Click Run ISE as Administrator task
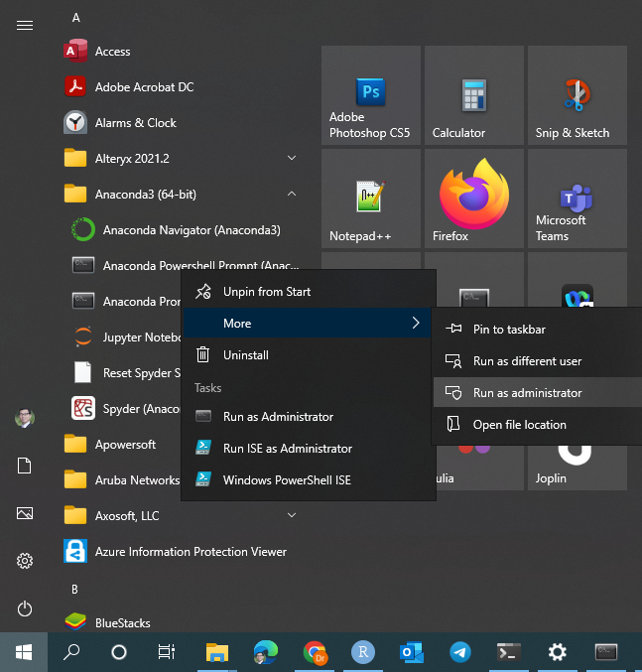This screenshot has height=672, width=642. point(307,449)
